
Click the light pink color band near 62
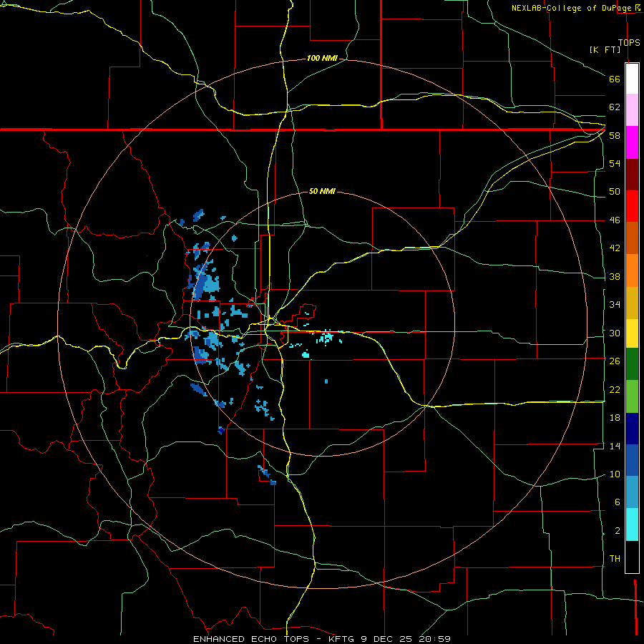click(x=632, y=109)
